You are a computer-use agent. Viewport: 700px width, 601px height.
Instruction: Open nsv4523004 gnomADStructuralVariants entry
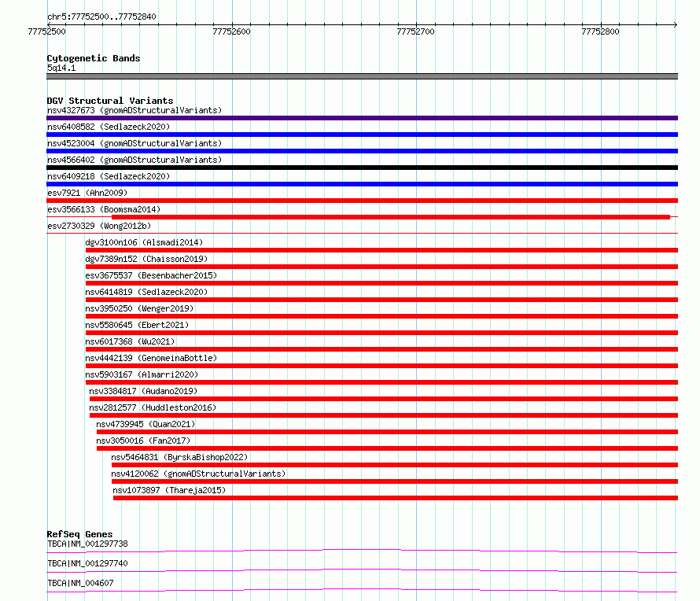[x=134, y=143]
